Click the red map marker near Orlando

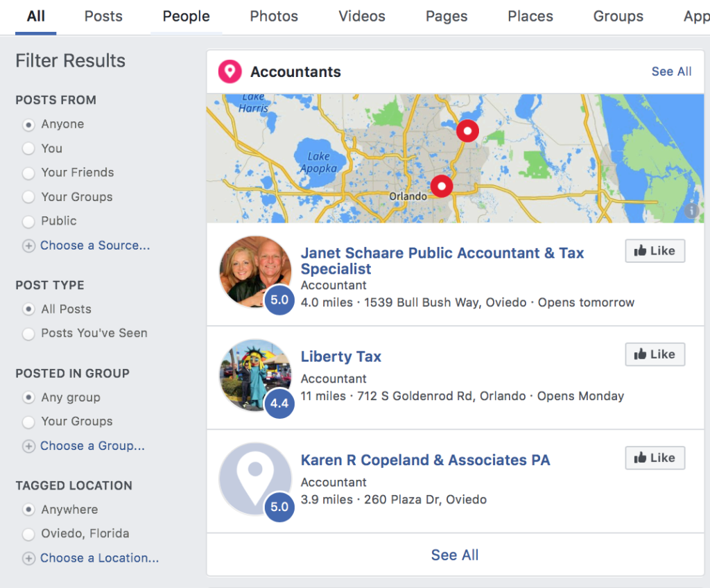click(x=442, y=186)
